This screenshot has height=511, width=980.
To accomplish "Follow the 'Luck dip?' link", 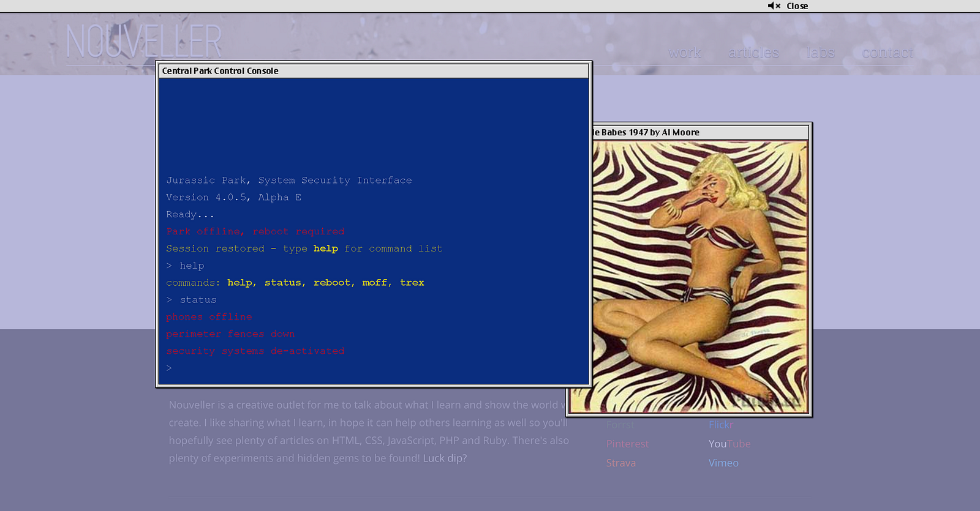I will coord(445,458).
